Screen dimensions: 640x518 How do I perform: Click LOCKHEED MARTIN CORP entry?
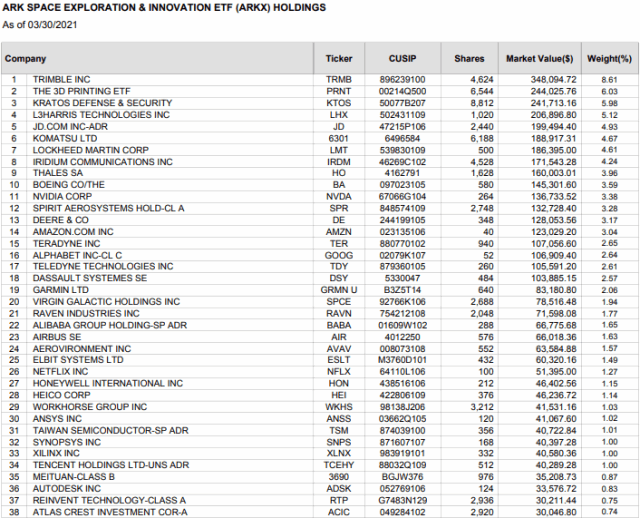point(91,150)
